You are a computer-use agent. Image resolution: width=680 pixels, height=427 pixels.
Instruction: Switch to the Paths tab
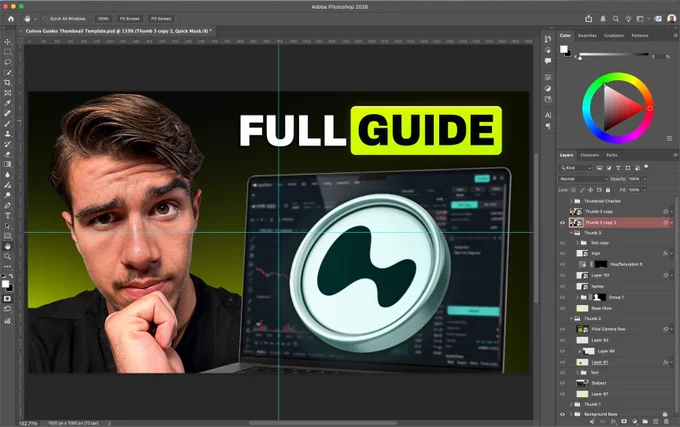pyautogui.click(x=611, y=155)
